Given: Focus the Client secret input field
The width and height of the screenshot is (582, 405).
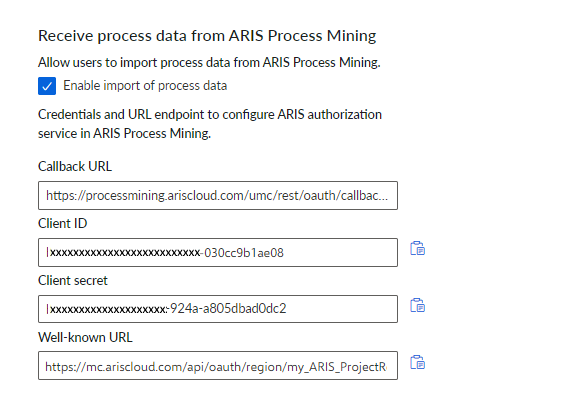Looking at the screenshot, I should [218, 309].
